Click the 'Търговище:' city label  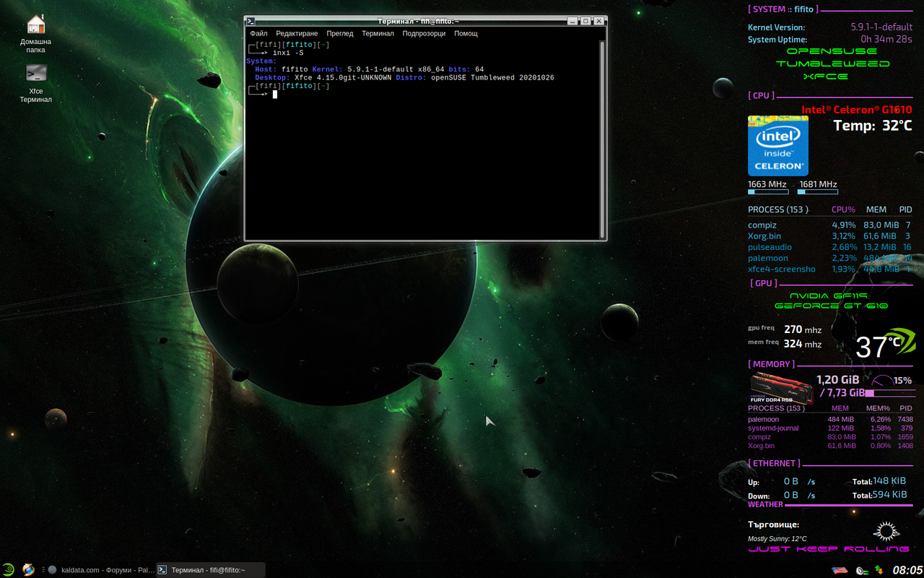coord(773,525)
